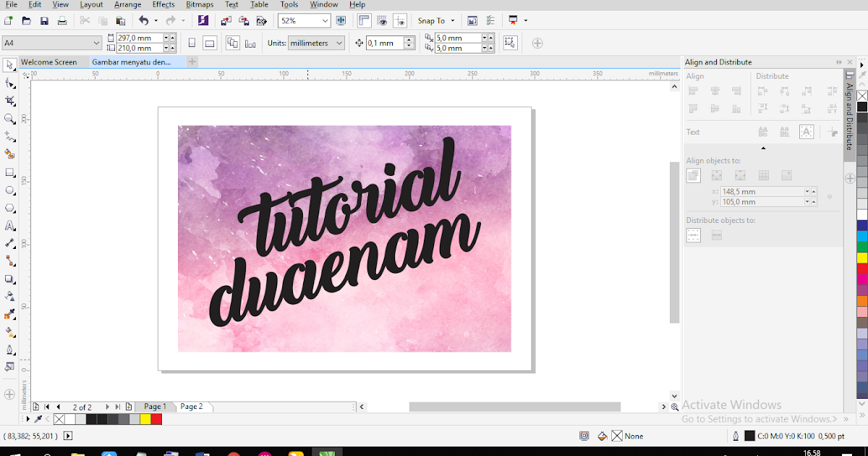Enable Align objects to Page edge

click(717, 175)
